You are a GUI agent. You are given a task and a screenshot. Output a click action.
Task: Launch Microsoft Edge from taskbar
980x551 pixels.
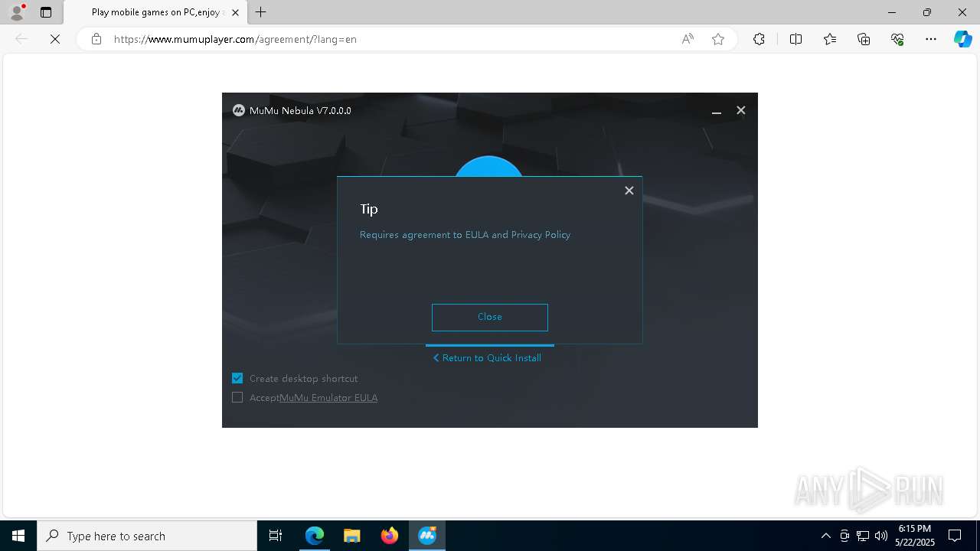(315, 536)
